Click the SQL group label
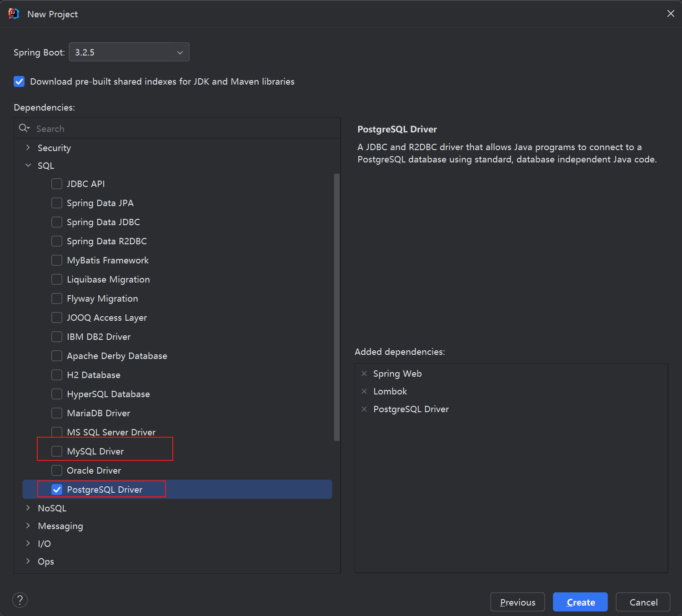This screenshot has width=682, height=616. 46,166
